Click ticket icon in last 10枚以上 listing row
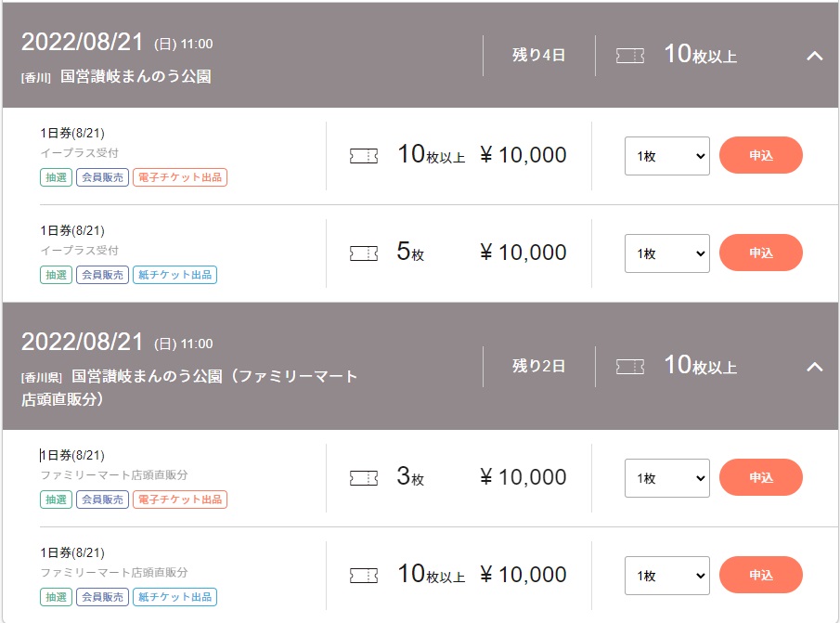 click(x=364, y=576)
